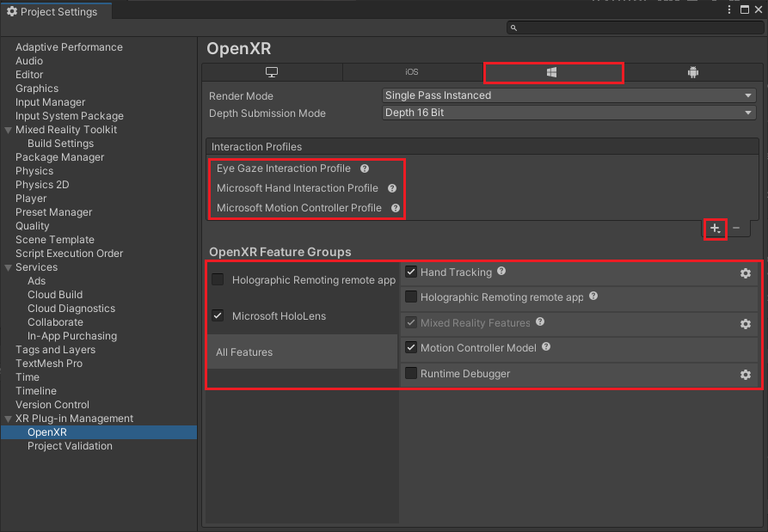768x532 pixels.
Task: Uncheck the Motion Controller Model feature
Action: point(411,347)
